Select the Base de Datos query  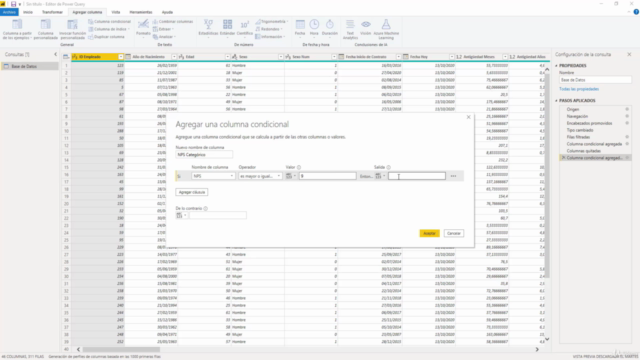pos(29,66)
